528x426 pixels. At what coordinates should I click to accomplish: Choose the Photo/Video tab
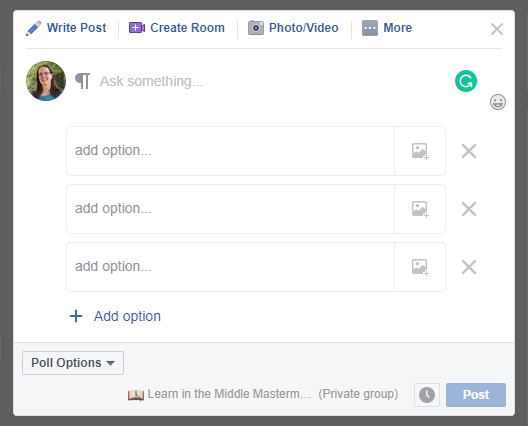pos(293,28)
